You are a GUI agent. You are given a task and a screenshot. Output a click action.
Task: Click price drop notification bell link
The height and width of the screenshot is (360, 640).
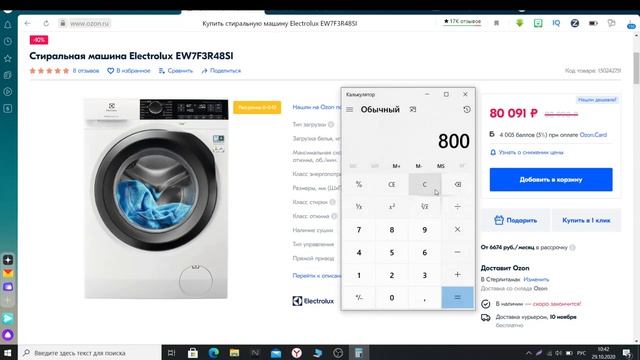tap(527, 152)
